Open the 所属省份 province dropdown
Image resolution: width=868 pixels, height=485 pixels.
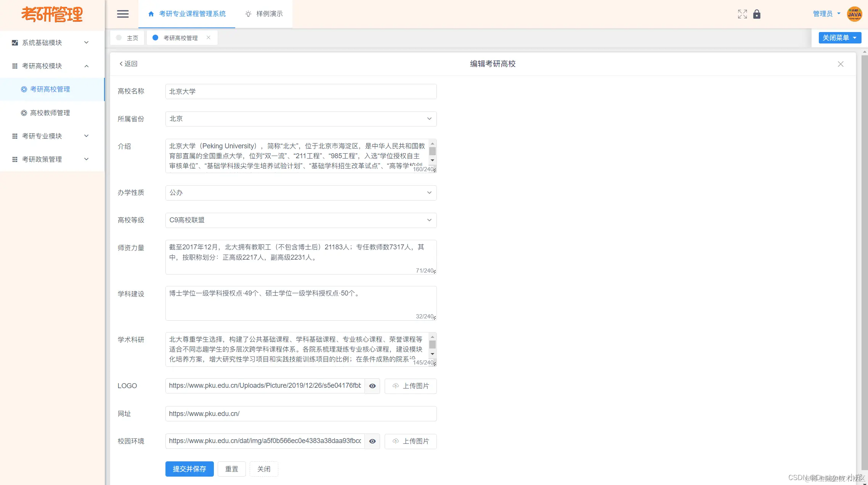429,119
